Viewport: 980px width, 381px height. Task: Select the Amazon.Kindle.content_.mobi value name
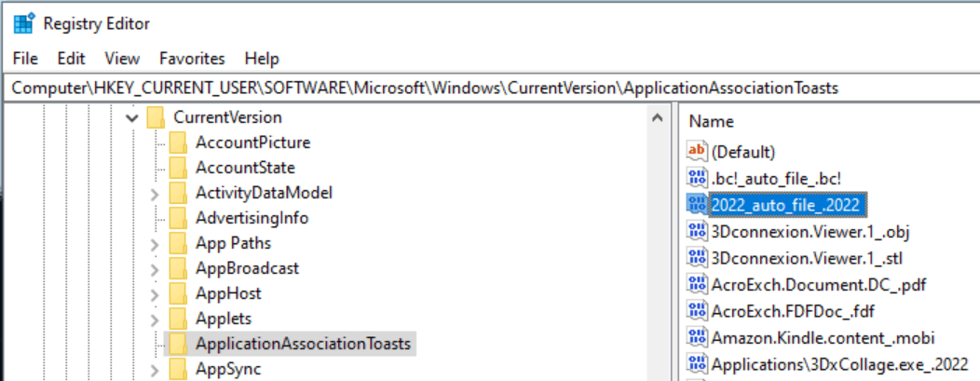(x=823, y=338)
